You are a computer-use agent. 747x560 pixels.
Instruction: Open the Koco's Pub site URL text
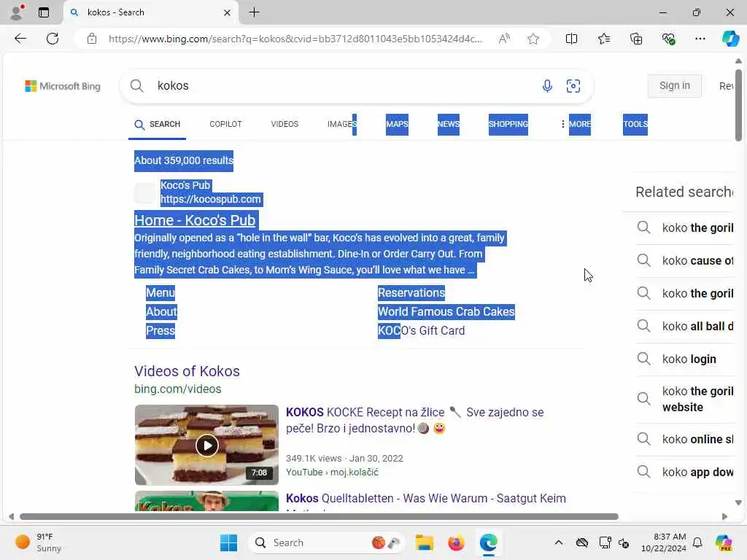click(211, 199)
